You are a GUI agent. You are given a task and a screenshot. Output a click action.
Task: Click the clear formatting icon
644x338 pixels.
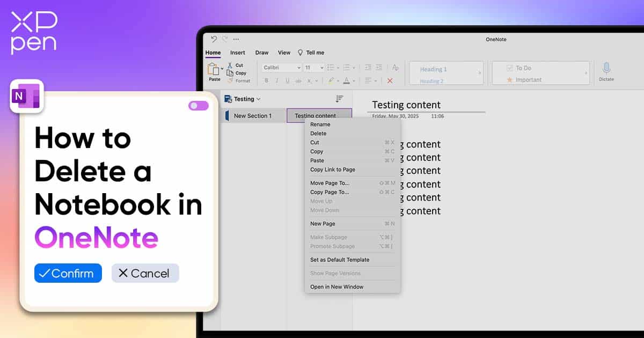pyautogui.click(x=396, y=68)
